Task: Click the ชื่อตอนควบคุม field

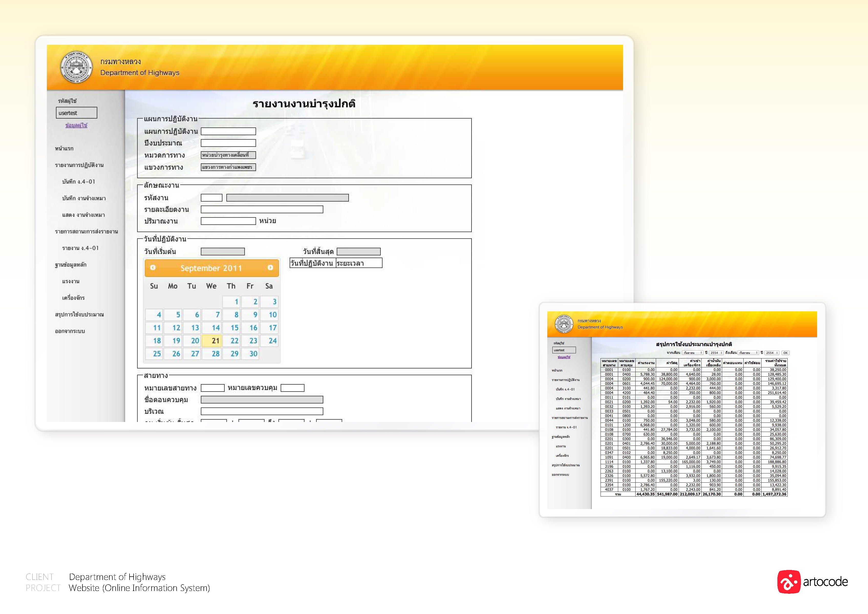Action: point(262,400)
